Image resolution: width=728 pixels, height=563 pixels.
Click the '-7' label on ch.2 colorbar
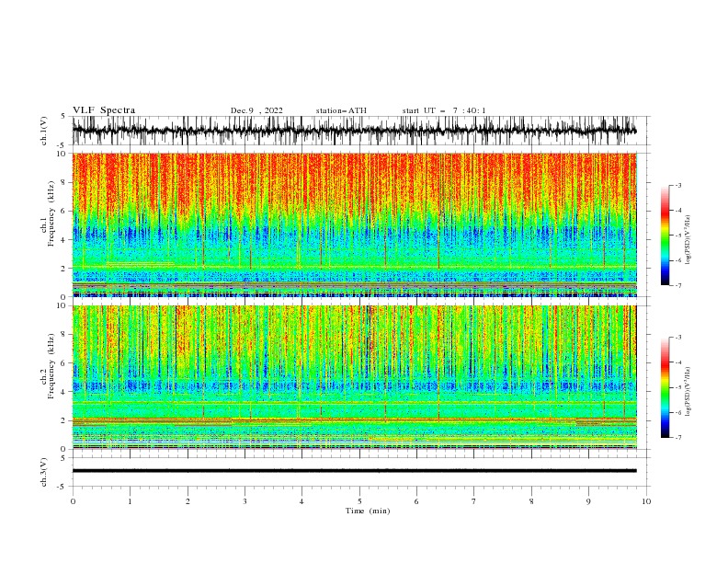coord(677,437)
